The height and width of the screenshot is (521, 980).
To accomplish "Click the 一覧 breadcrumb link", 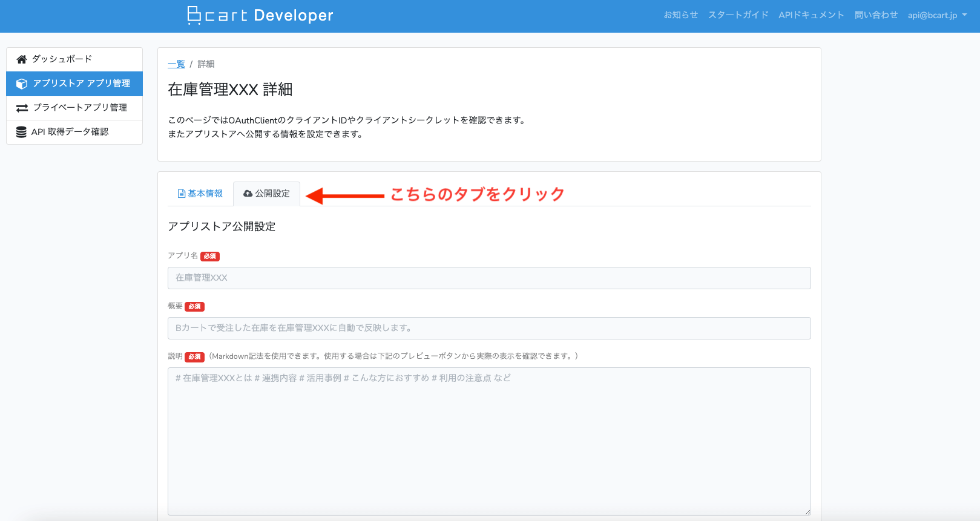I will coord(176,64).
